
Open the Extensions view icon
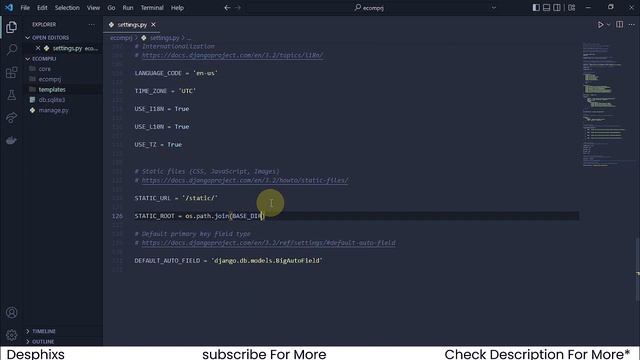(11, 73)
